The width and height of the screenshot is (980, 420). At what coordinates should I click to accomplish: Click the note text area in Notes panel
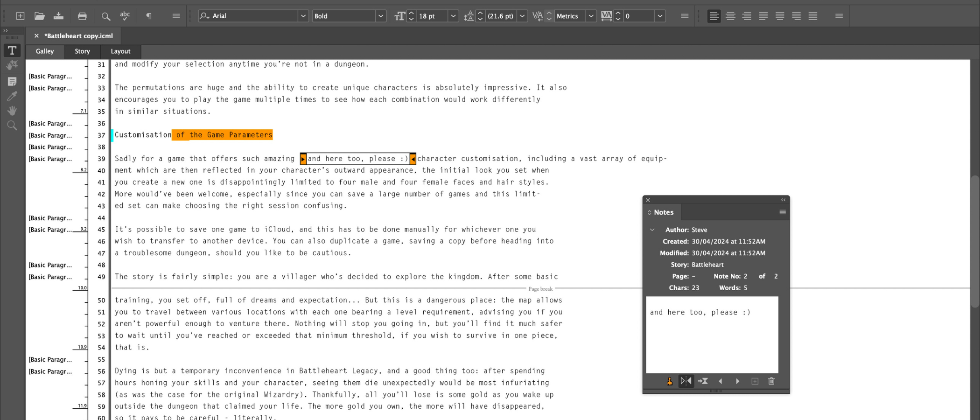[712, 335]
